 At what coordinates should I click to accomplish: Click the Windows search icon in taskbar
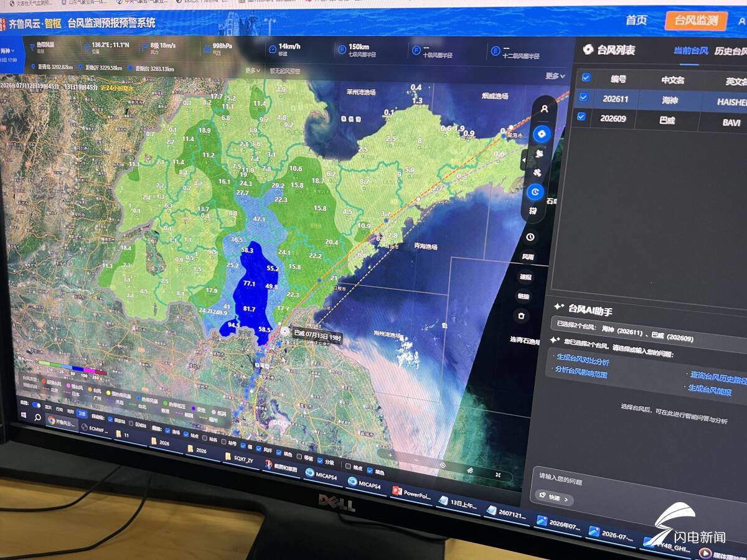click(x=38, y=418)
